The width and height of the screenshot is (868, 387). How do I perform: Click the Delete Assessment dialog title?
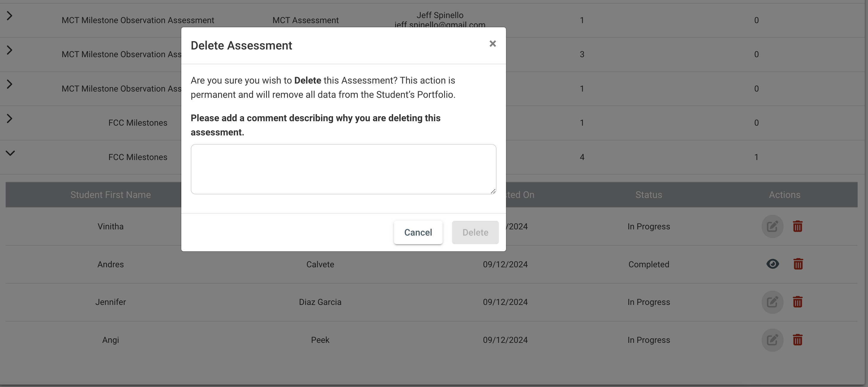(x=241, y=46)
